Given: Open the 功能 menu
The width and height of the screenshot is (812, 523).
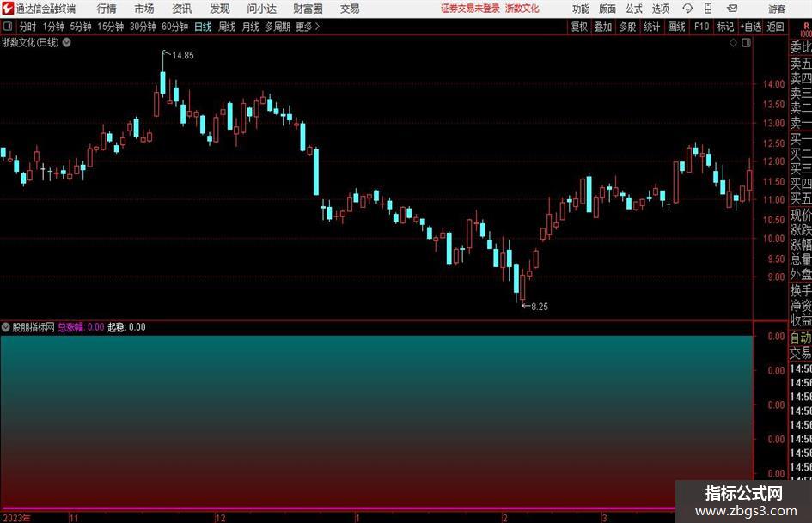Looking at the screenshot, I should tap(581, 9).
